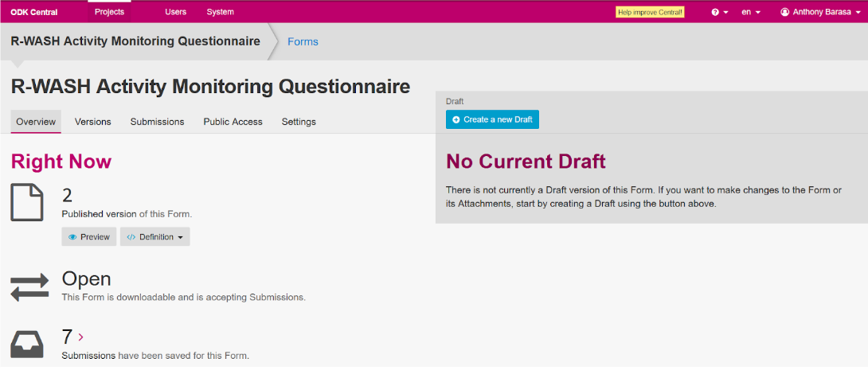
Task: Open the Anthony Barasa account menu
Action: coord(821,12)
